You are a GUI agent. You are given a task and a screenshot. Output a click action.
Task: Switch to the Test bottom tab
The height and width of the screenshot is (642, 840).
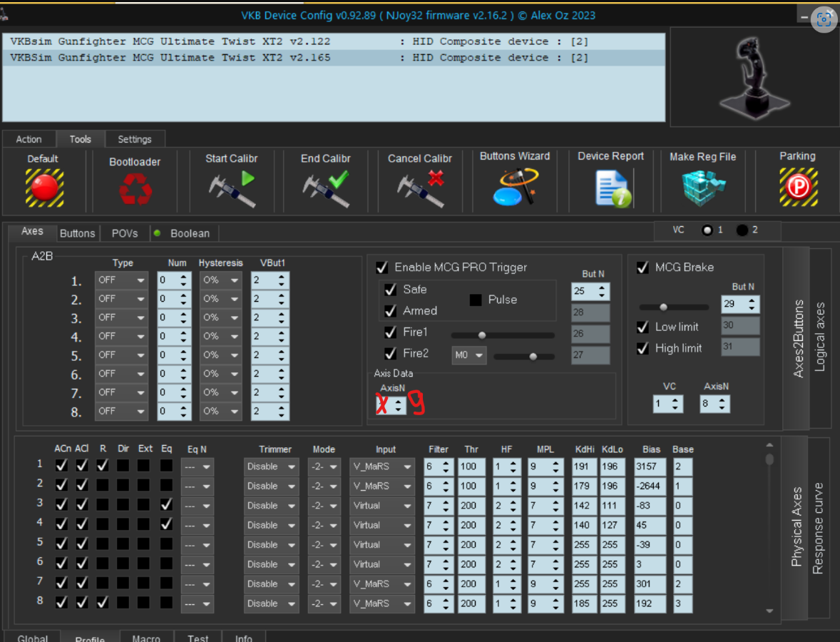click(x=198, y=638)
